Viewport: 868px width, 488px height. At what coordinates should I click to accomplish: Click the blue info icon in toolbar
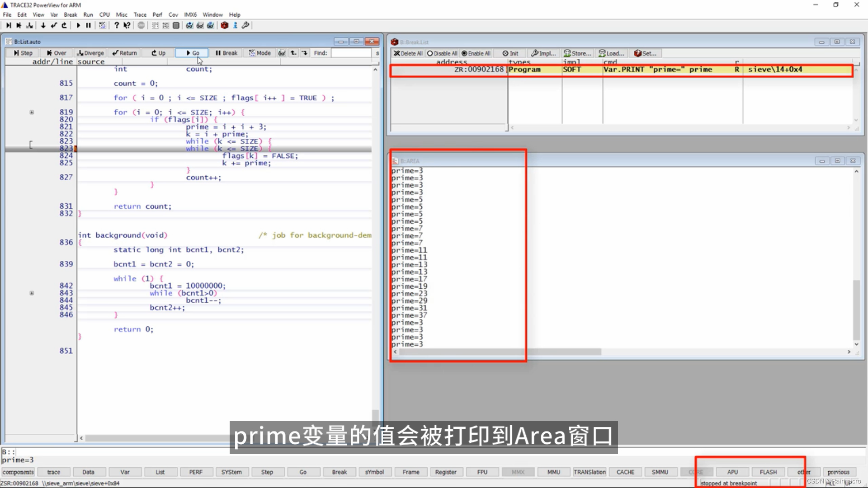click(x=235, y=25)
